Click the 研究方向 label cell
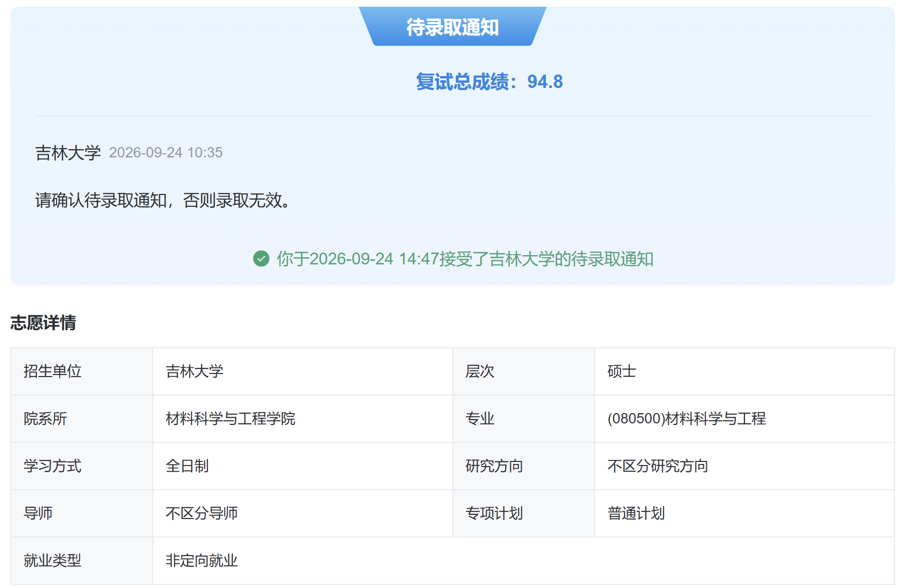The height and width of the screenshot is (588, 908). tap(524, 466)
